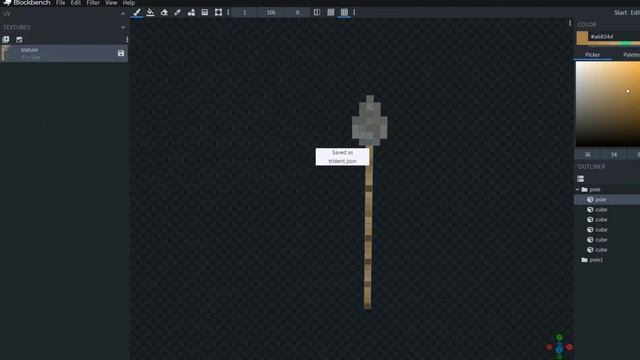This screenshot has height=360, width=640.
Task: Open second toolbar overflow dots menu
Action: coord(354,12)
